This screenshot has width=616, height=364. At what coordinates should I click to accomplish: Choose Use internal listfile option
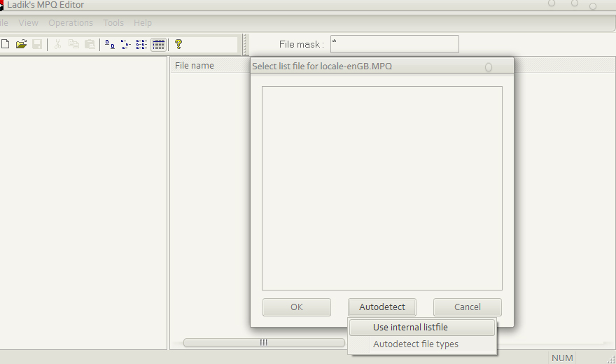click(422, 327)
